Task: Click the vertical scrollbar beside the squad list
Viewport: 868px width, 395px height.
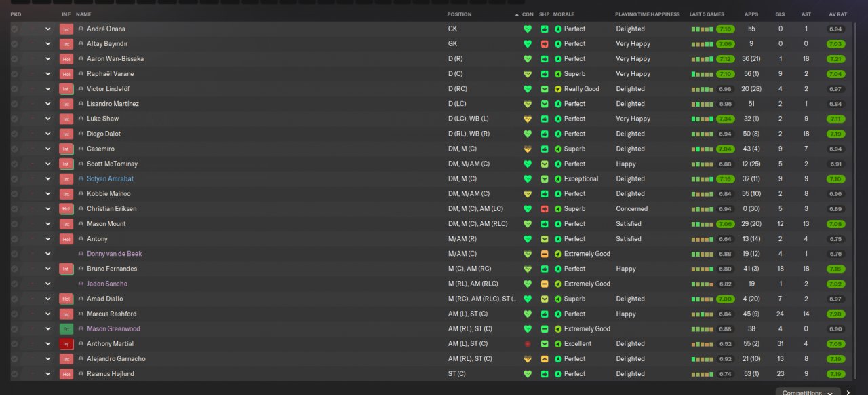Action: (x=856, y=200)
